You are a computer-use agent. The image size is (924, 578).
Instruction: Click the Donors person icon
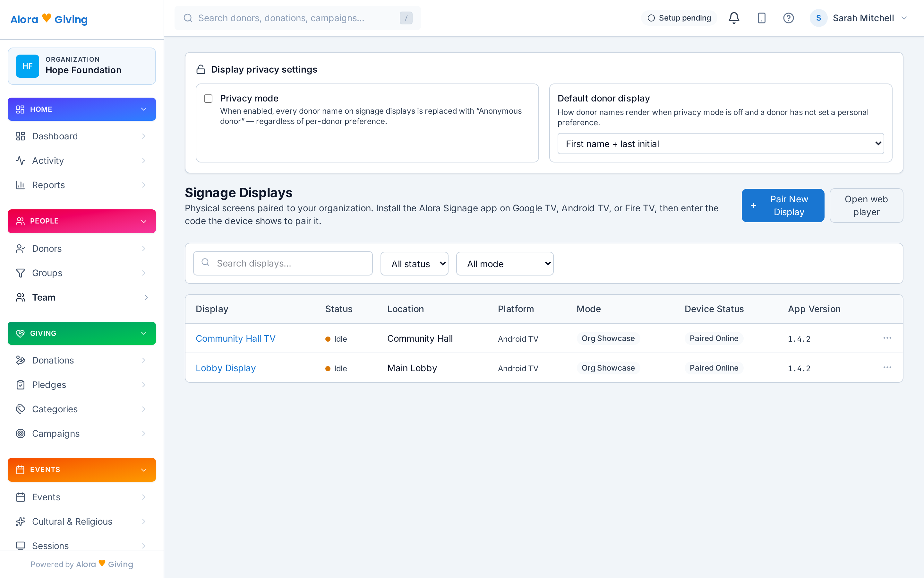pyautogui.click(x=20, y=249)
